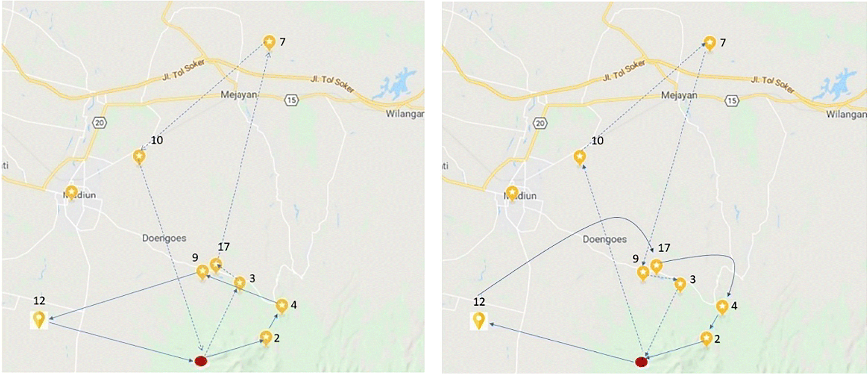Viewport: 868px width, 374px height.
Task: Select marker 10 on the left map
Action: tap(139, 157)
